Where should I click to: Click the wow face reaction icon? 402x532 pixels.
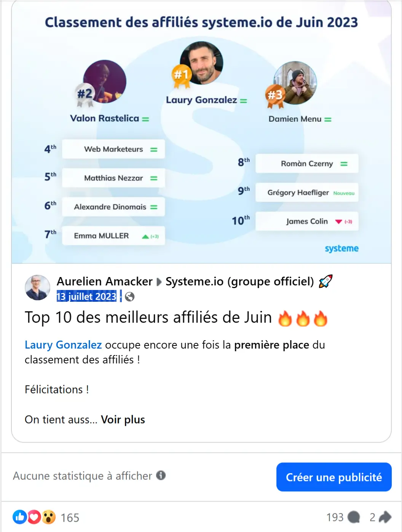(x=49, y=517)
